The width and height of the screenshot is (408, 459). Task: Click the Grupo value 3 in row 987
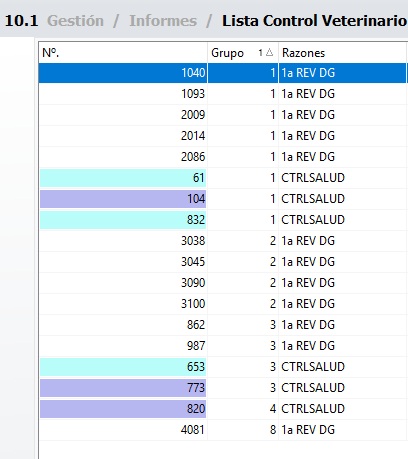click(x=273, y=346)
